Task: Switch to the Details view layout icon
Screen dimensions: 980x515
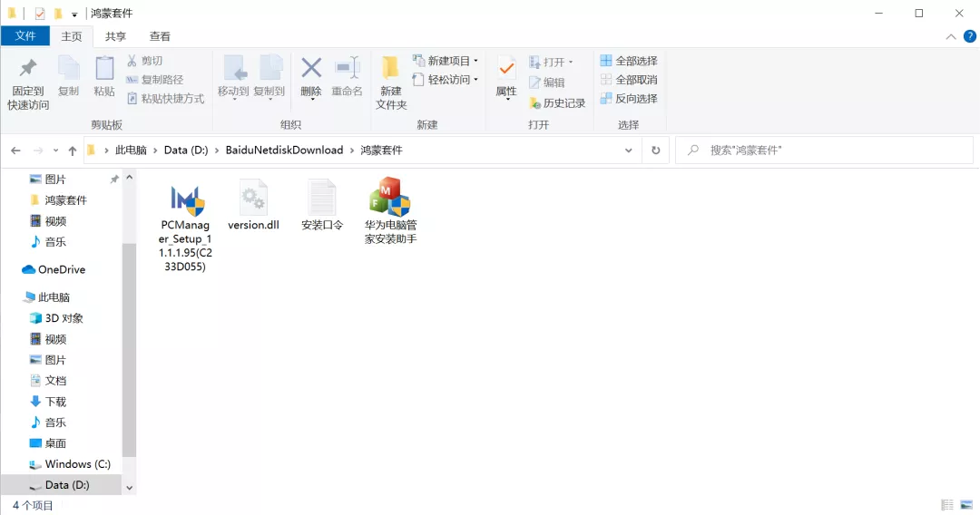Action: click(947, 504)
